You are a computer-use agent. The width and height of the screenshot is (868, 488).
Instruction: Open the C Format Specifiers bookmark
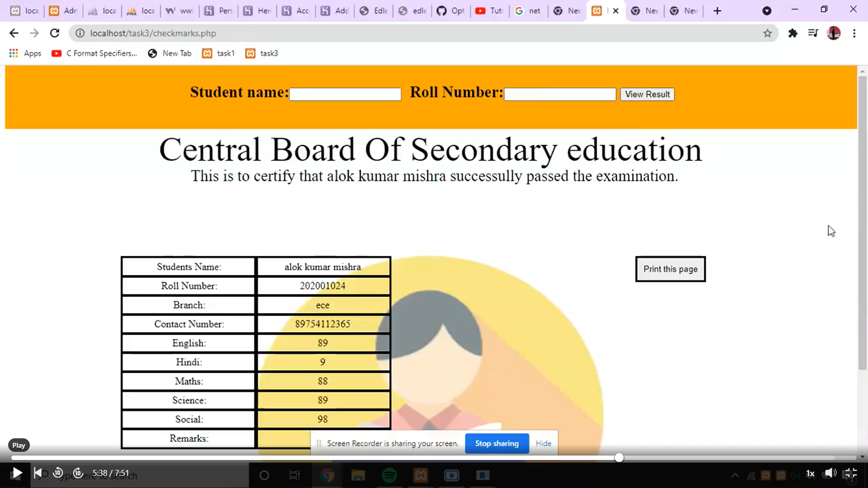(x=94, y=53)
